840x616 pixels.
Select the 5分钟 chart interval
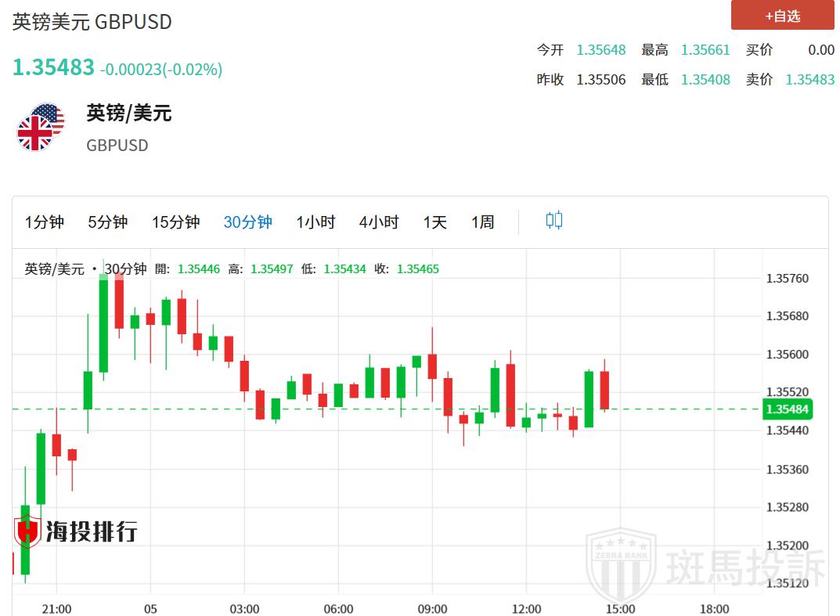click(107, 222)
